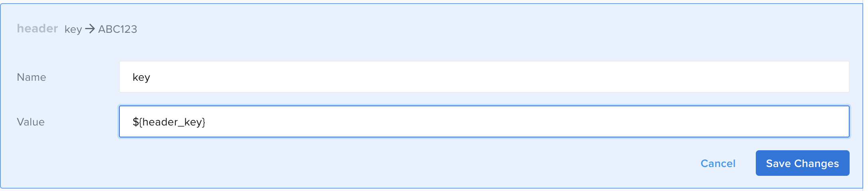Click the Cancel link
Screen dimensions: 868x191
(x=717, y=163)
